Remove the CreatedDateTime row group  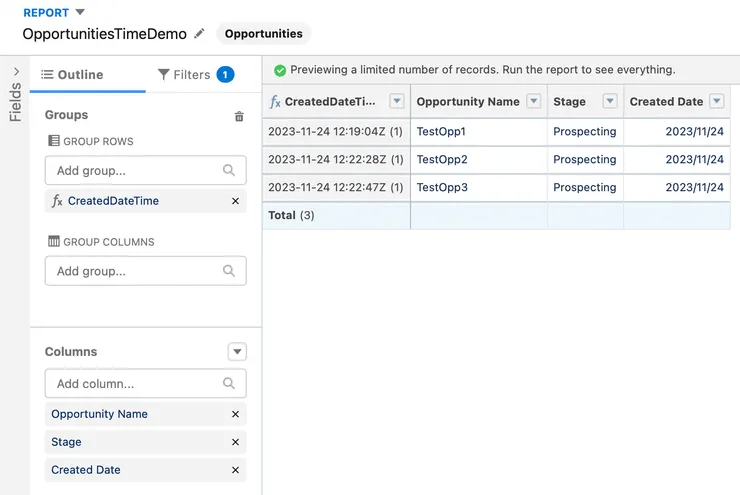[235, 201]
